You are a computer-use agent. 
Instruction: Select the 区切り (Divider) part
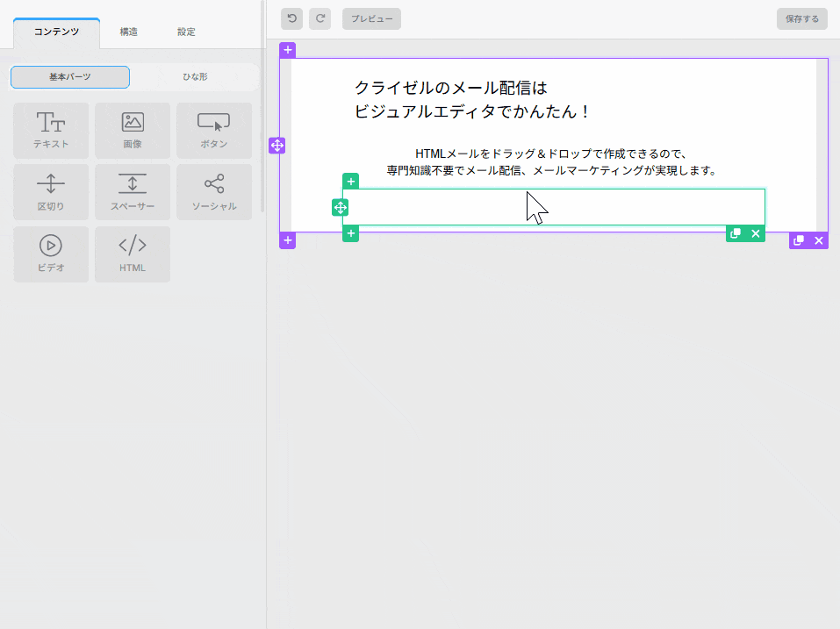(x=51, y=192)
